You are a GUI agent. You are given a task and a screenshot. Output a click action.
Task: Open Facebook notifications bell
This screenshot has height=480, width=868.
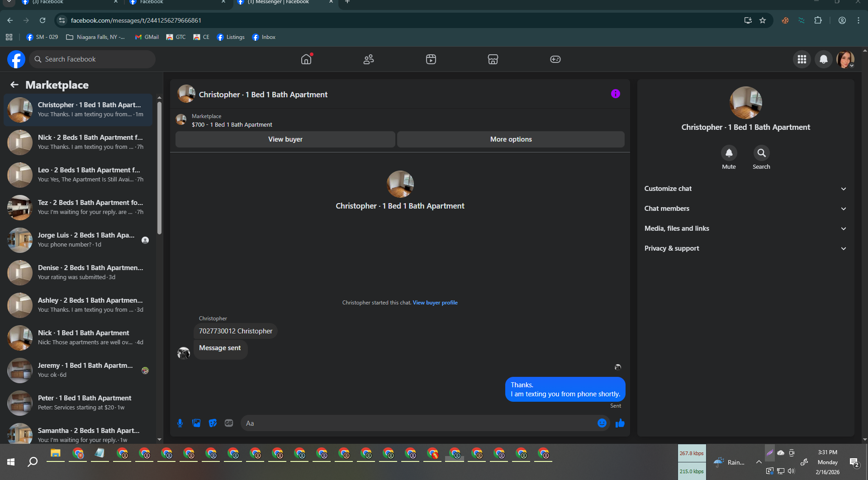click(x=824, y=59)
